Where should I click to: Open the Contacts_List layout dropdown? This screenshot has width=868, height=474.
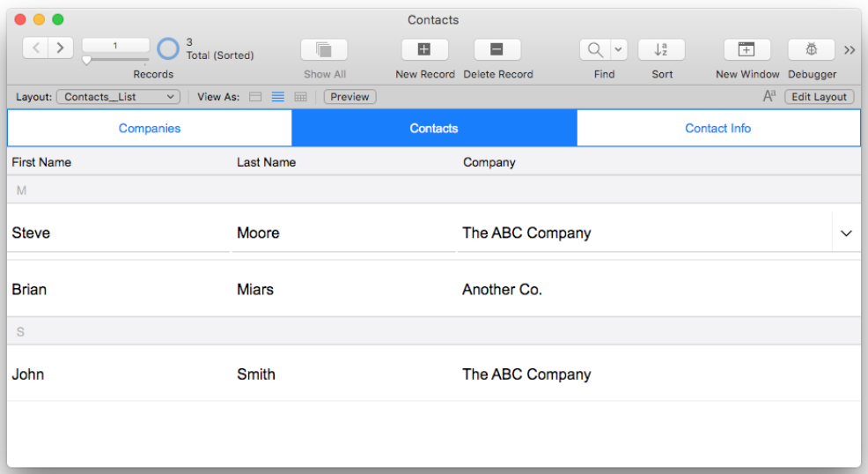(x=119, y=97)
